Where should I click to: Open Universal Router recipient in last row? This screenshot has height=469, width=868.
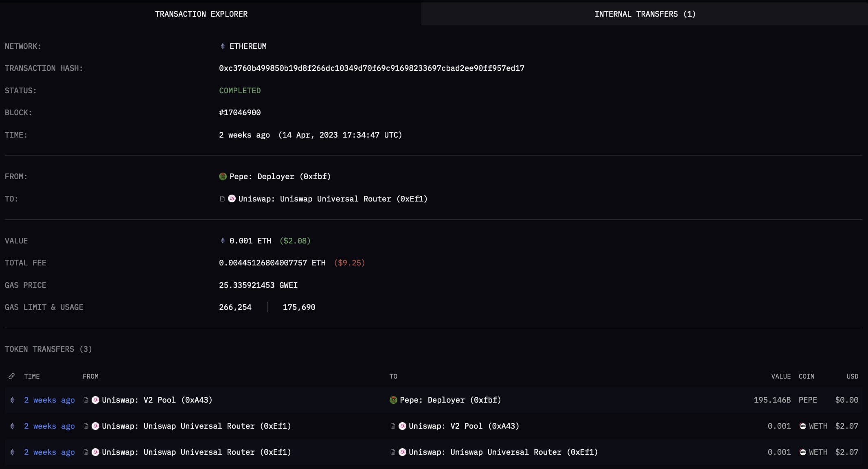[504, 452]
